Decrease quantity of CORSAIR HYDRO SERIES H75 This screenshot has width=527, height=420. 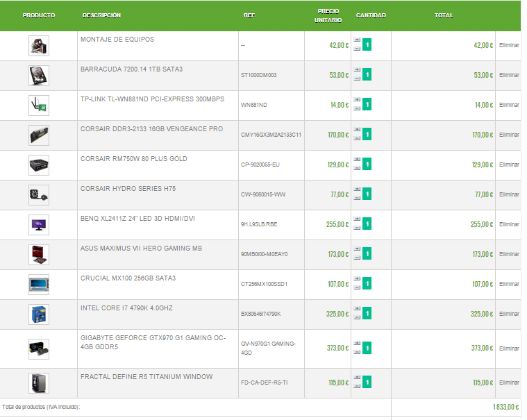[357, 199]
